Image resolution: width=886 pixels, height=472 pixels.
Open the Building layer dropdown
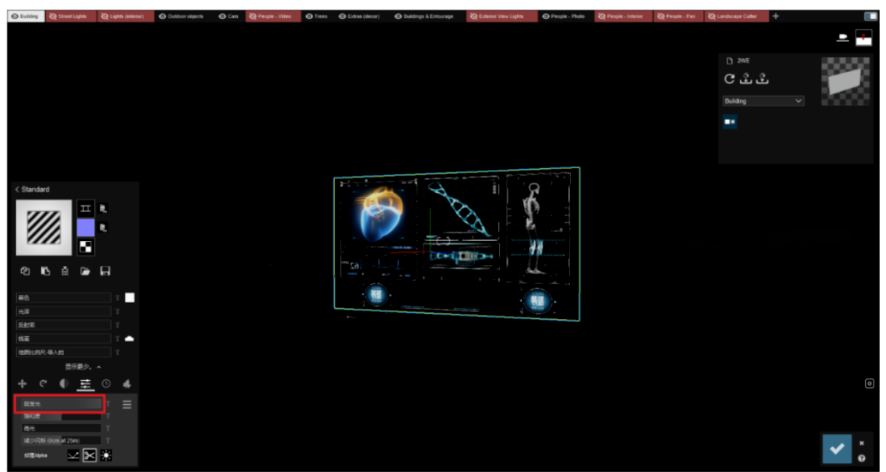763,101
